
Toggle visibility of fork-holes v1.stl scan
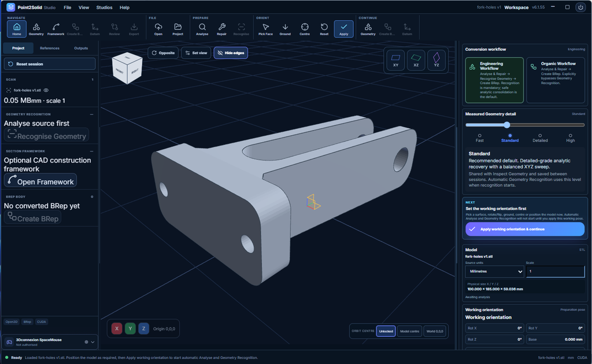[x=46, y=90]
